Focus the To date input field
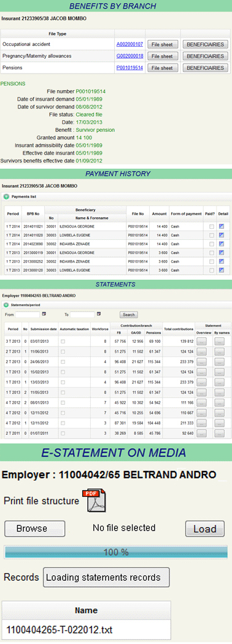232x644 pixels. click(x=82, y=315)
